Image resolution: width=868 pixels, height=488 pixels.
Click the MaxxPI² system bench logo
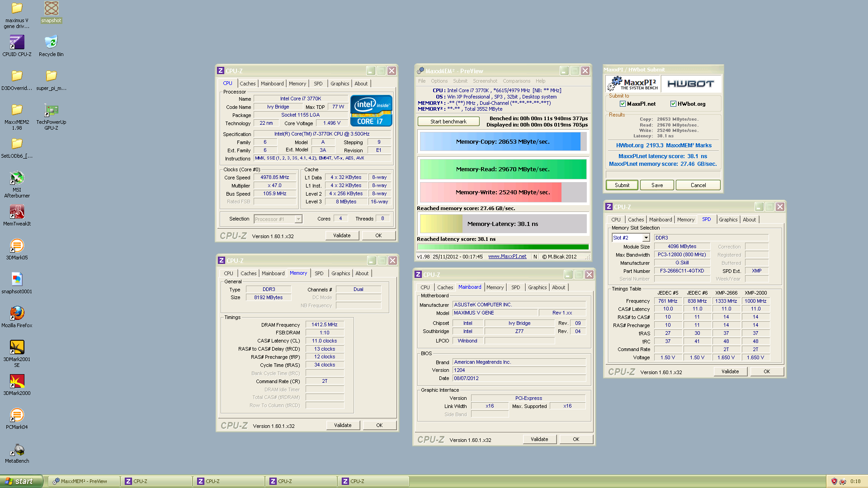(633, 84)
